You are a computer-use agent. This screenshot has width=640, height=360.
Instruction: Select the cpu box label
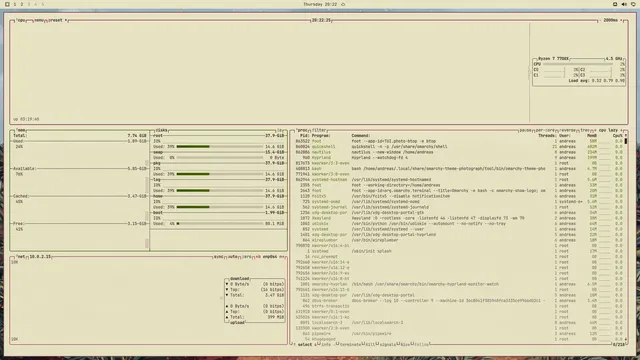pos(21,20)
